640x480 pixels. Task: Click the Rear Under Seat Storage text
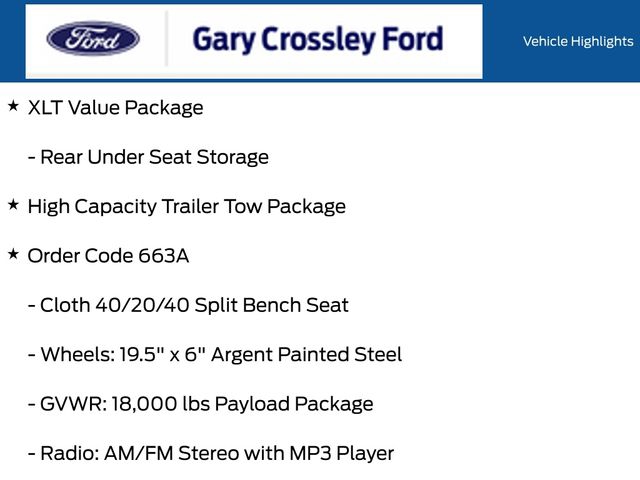154,157
